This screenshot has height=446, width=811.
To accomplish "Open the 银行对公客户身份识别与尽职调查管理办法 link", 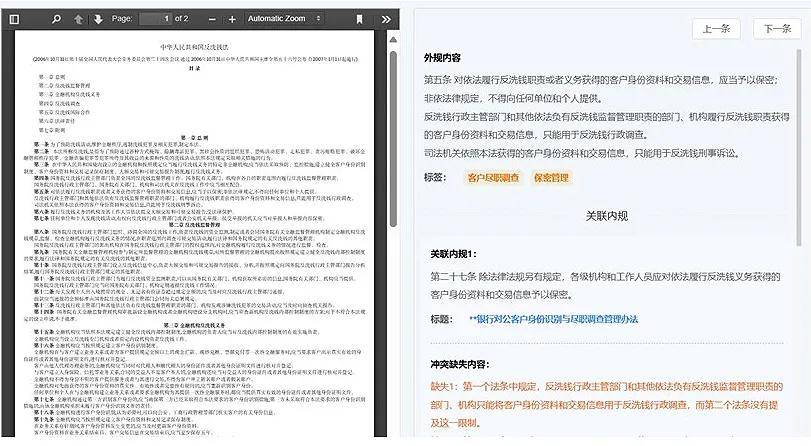I will (x=553, y=319).
